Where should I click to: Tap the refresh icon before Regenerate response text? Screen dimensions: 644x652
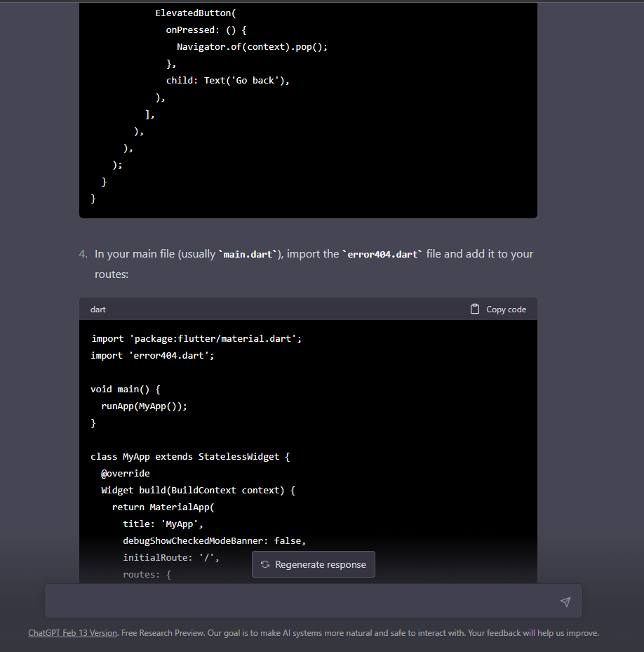coord(264,564)
